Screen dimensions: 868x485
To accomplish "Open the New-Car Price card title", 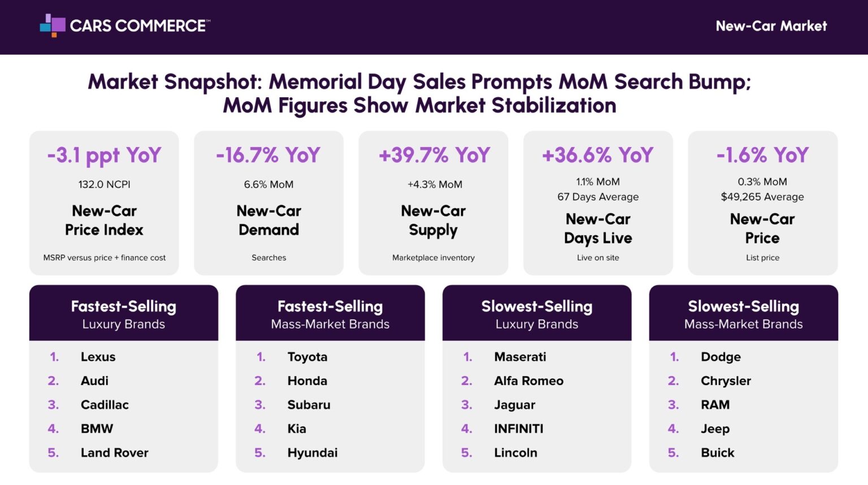I will pos(762,228).
